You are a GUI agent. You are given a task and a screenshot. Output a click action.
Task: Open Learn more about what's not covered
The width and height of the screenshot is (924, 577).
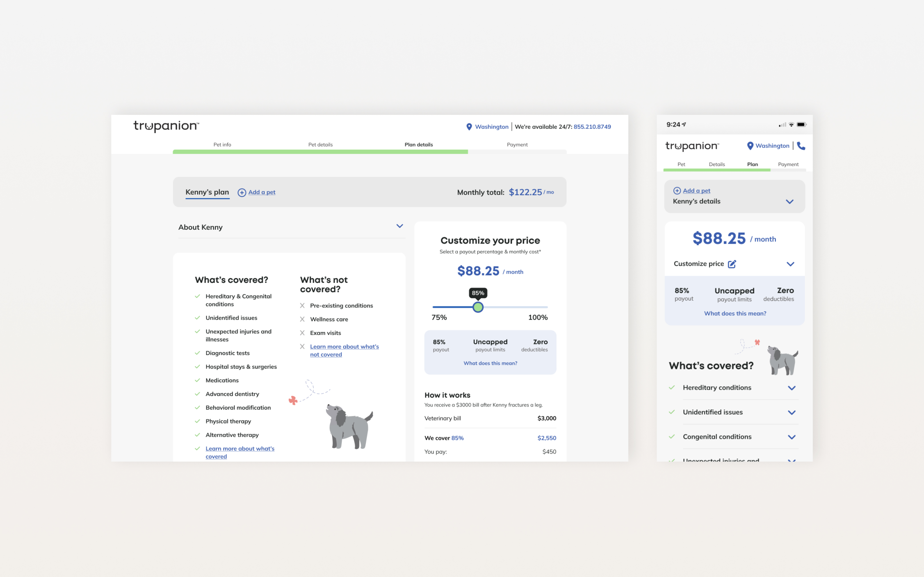344,350
